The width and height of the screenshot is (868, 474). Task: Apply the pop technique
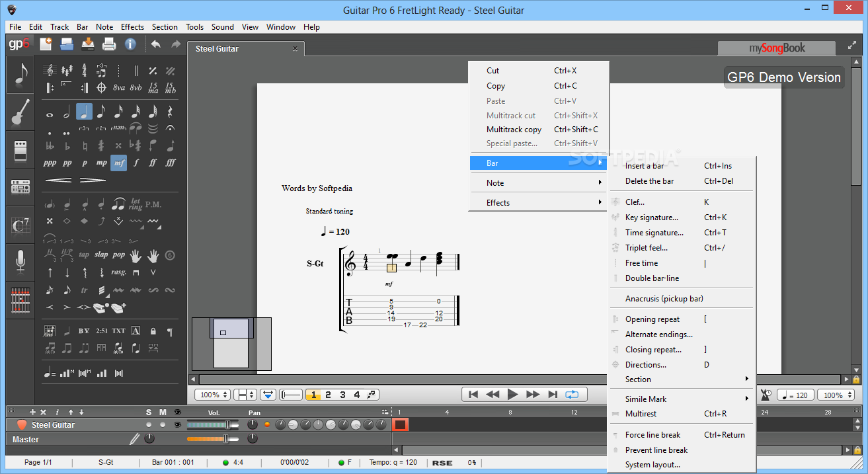(118, 255)
